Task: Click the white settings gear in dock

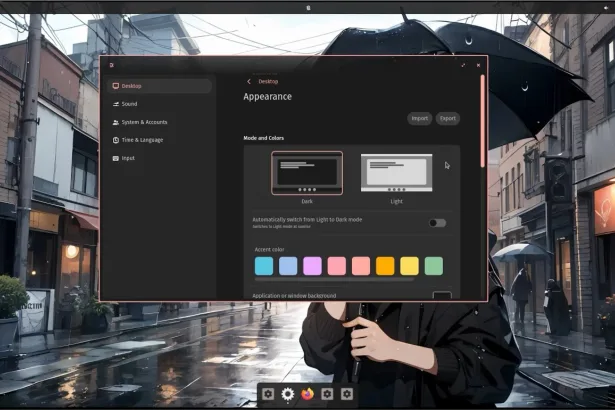Action: [288, 394]
